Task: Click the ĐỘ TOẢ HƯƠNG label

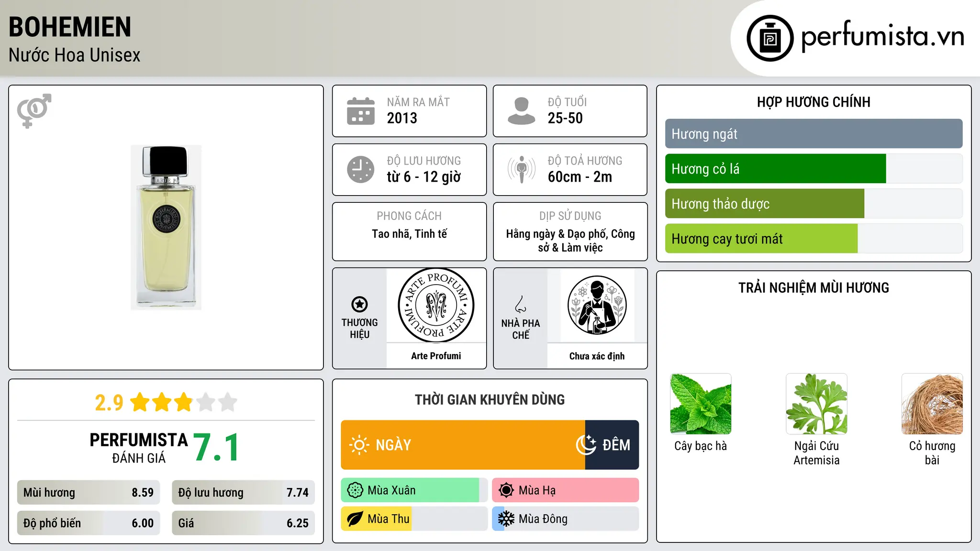Action: [x=585, y=161]
